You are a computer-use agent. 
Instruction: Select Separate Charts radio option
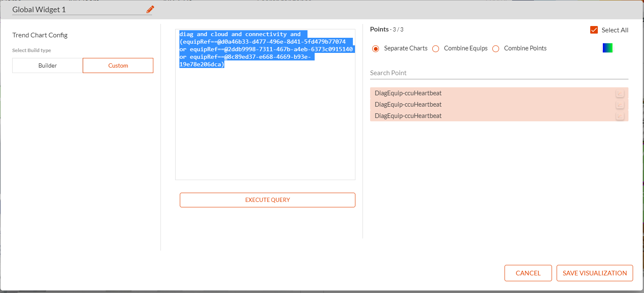pyautogui.click(x=376, y=49)
